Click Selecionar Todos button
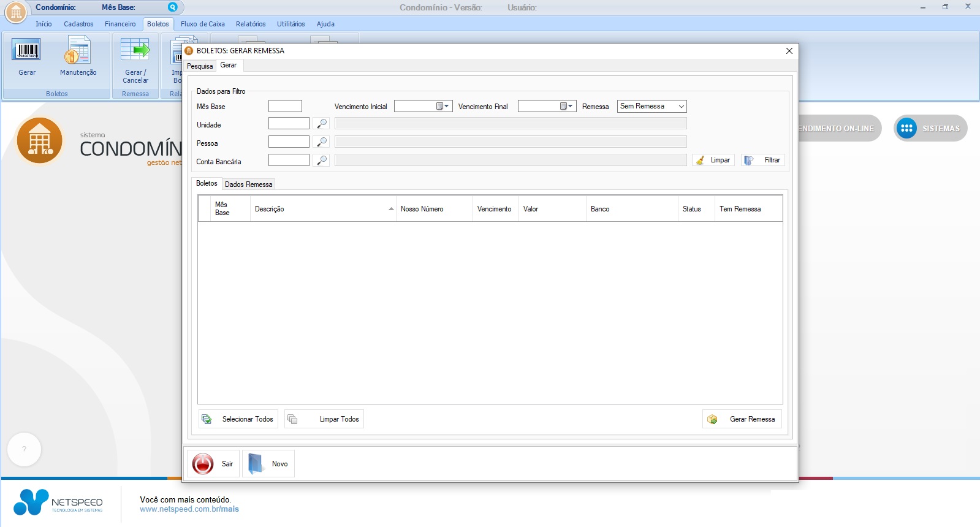The image size is (980, 527). click(x=238, y=419)
